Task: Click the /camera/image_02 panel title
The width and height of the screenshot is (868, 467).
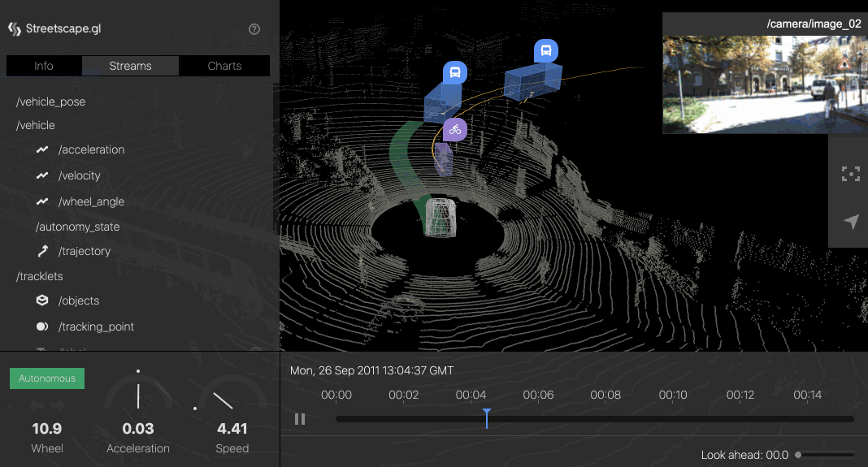Action: 814,24
